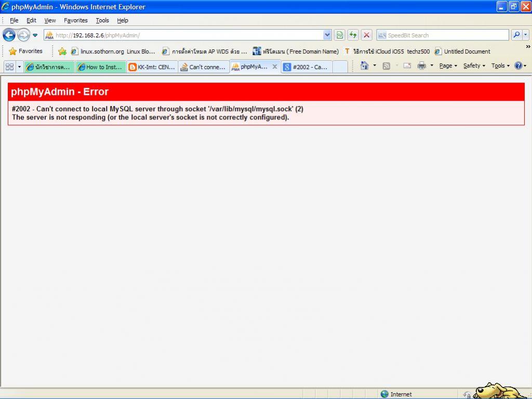
Task: Open the Print dropdown arrow
Action: coord(432,65)
